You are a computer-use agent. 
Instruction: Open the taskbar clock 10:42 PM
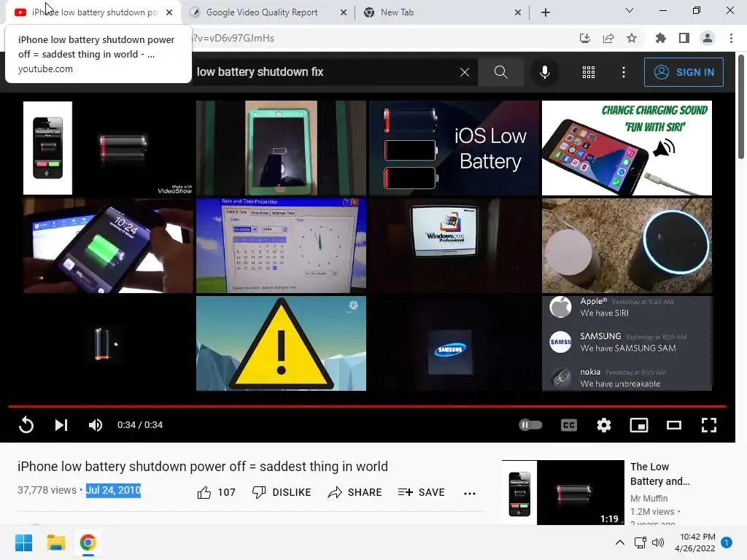(x=695, y=542)
